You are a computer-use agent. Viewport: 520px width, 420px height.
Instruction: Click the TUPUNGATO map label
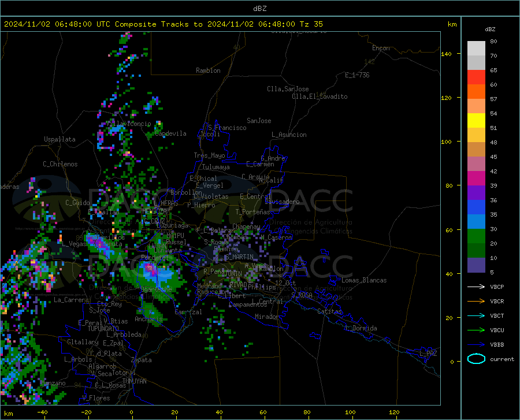pyautogui.click(x=103, y=329)
